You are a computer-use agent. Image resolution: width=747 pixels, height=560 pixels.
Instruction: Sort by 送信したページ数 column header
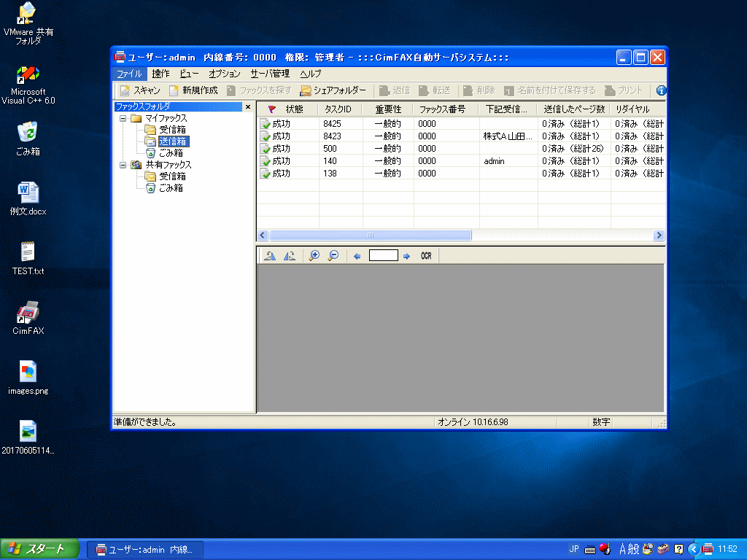tap(574, 109)
